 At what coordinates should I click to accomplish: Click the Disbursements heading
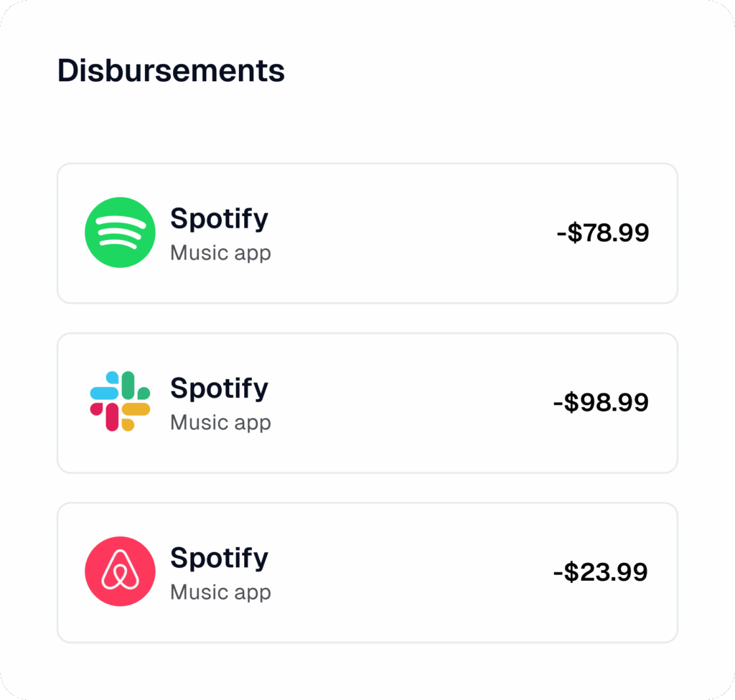coord(171,71)
